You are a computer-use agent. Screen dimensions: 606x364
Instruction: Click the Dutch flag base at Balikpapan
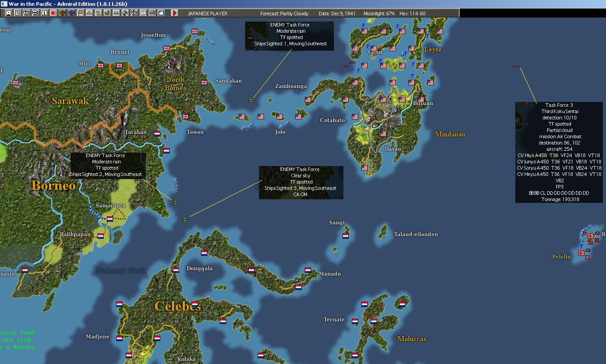101,236
